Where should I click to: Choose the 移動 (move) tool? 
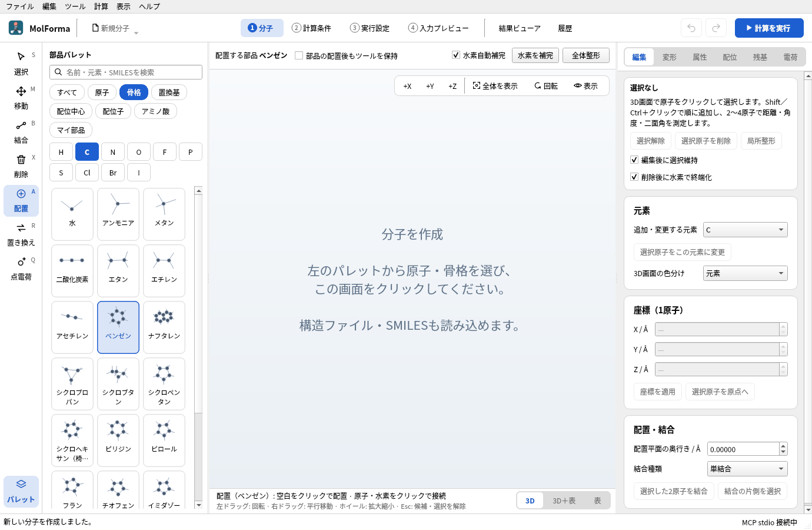[21, 98]
